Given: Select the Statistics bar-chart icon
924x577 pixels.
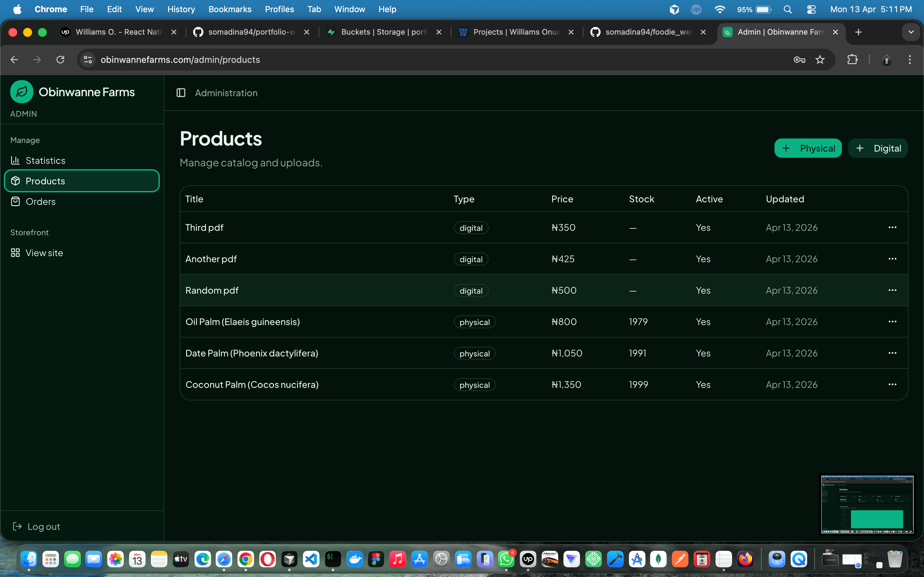Looking at the screenshot, I should pyautogui.click(x=16, y=160).
